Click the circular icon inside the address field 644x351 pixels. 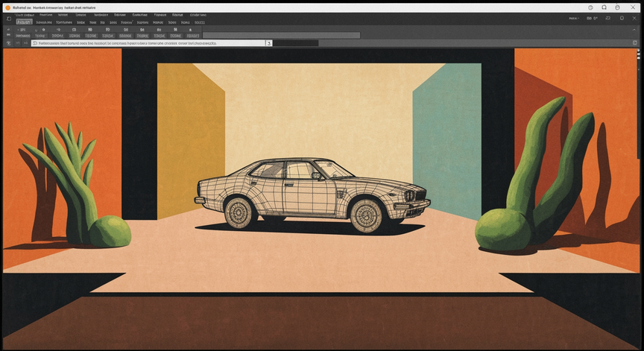click(35, 43)
